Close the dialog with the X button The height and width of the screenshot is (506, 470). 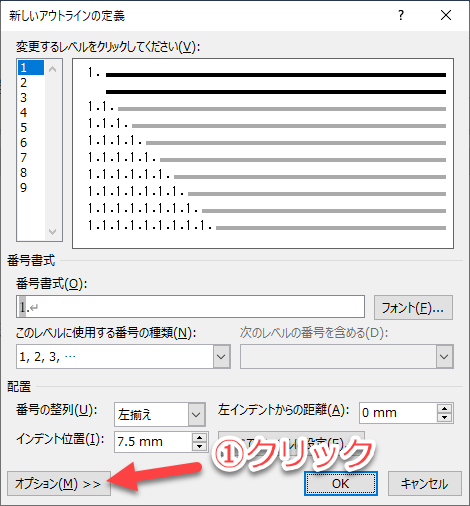click(446, 15)
